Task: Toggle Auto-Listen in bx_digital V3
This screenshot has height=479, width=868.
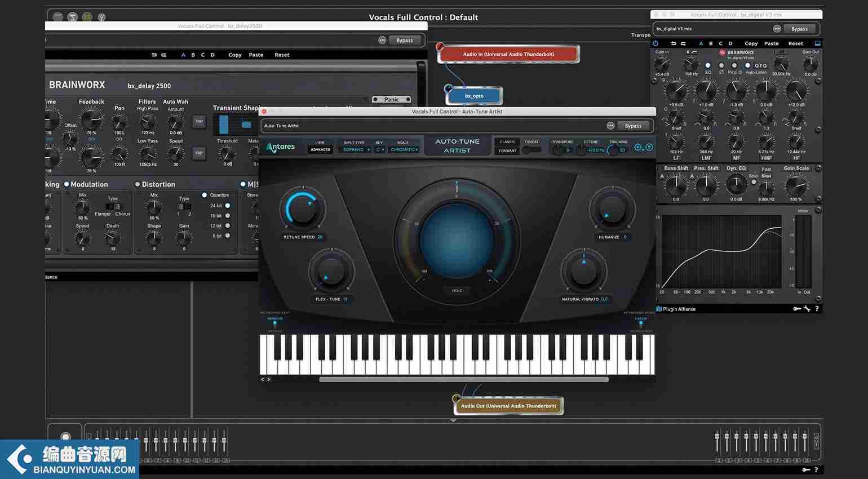Action: [x=748, y=65]
